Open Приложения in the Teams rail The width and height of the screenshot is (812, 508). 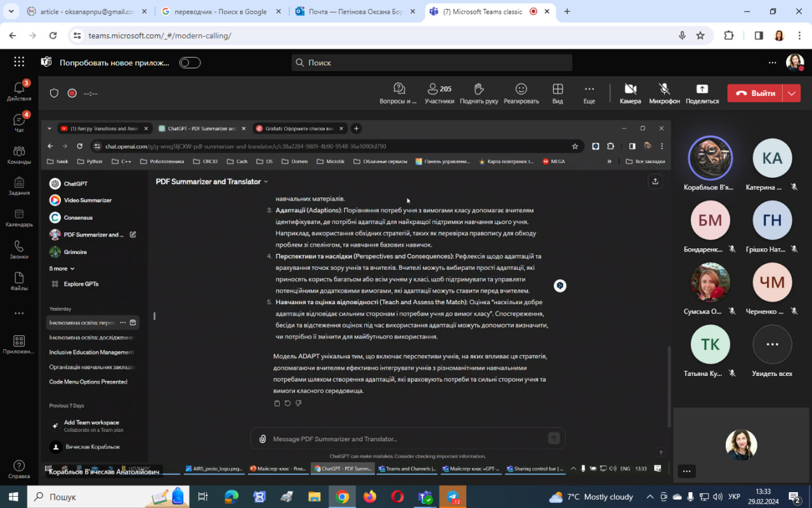click(x=19, y=345)
